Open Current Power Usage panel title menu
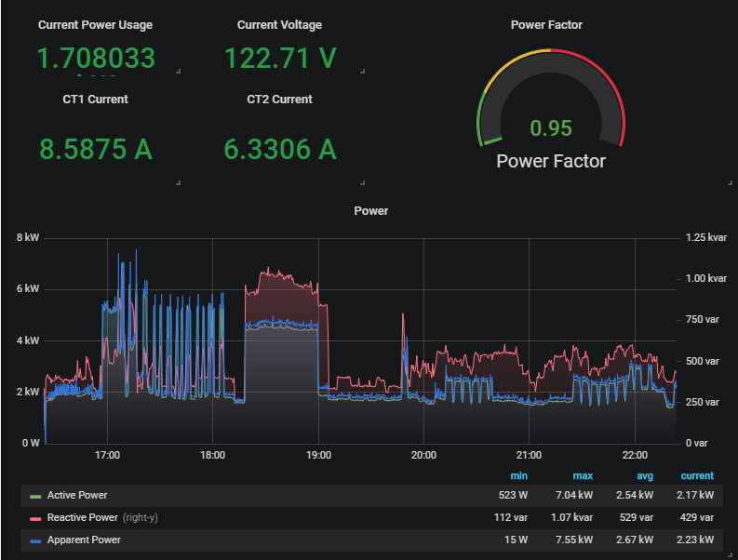This screenshot has width=738, height=560. (x=95, y=25)
